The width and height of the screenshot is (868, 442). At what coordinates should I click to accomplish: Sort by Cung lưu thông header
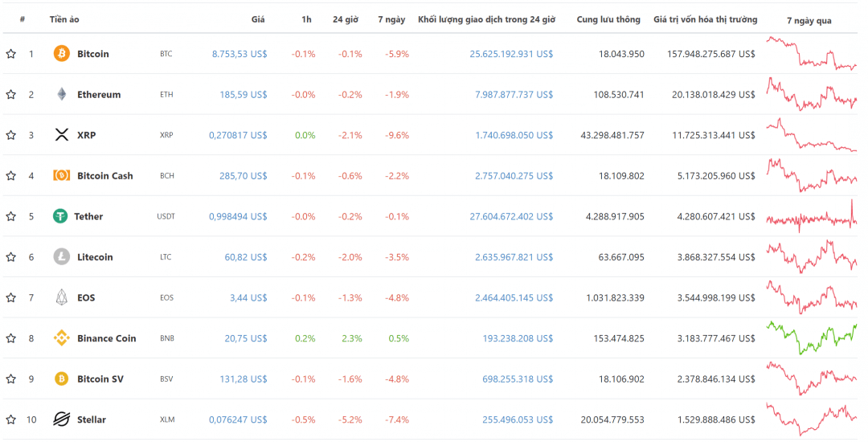pyautogui.click(x=608, y=19)
